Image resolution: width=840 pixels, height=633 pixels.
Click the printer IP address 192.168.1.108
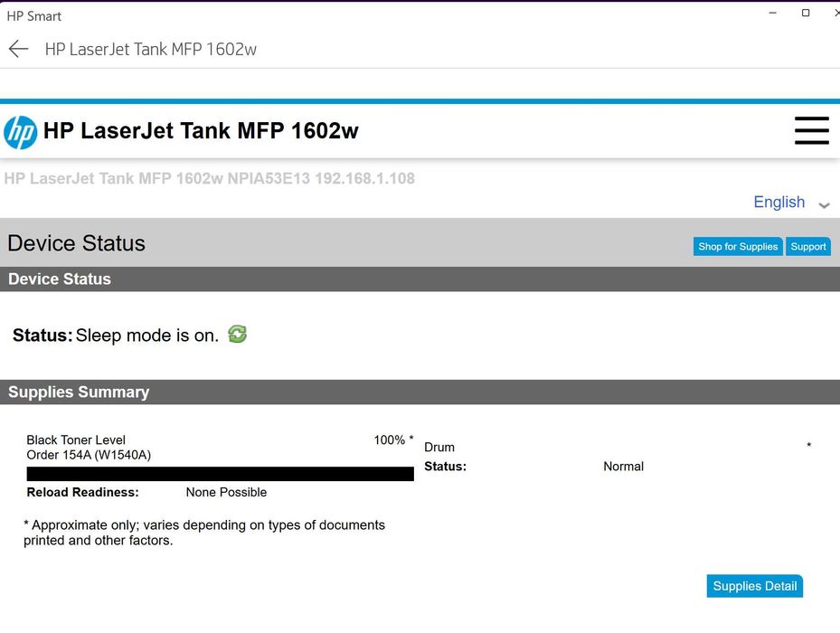click(x=364, y=179)
